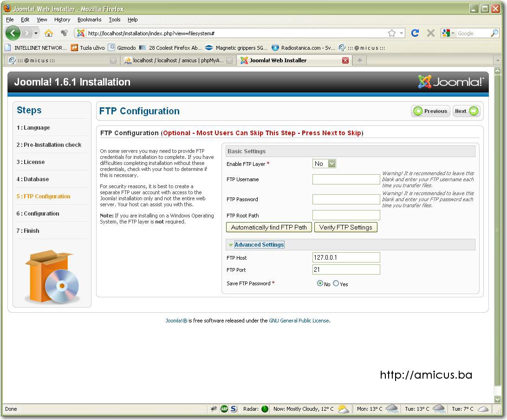The width and height of the screenshot is (507, 420).
Task: Switch to the ::: @ m i c u s ::: tab
Action: (62, 60)
